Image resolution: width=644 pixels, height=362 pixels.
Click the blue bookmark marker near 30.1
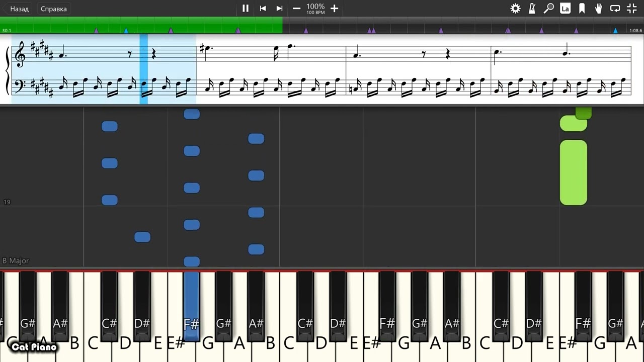point(126,31)
